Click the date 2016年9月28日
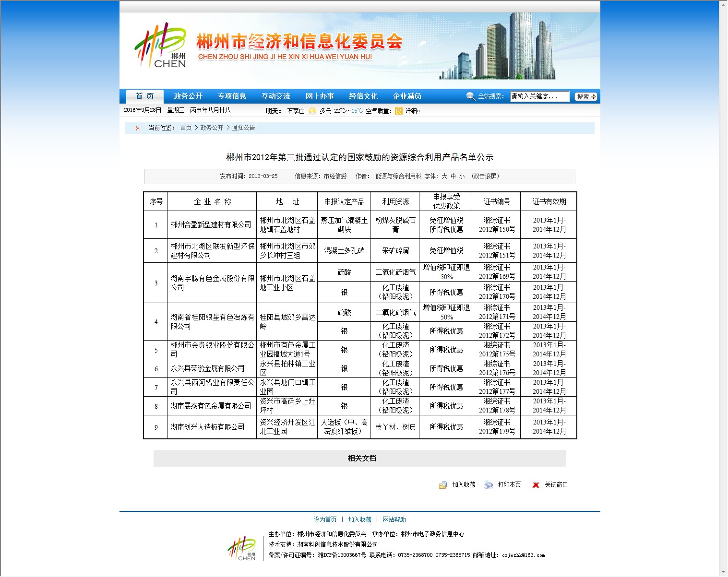Screen dimensions: 728x577 (x=143, y=110)
